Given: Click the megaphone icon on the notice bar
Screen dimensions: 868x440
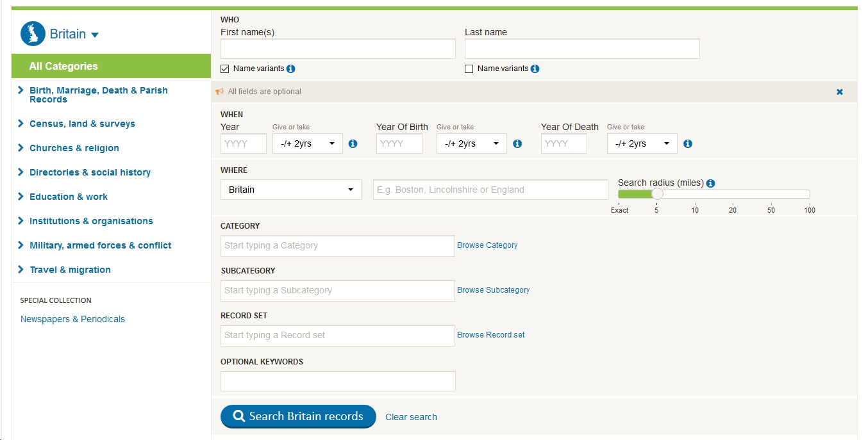Looking at the screenshot, I should click(221, 92).
